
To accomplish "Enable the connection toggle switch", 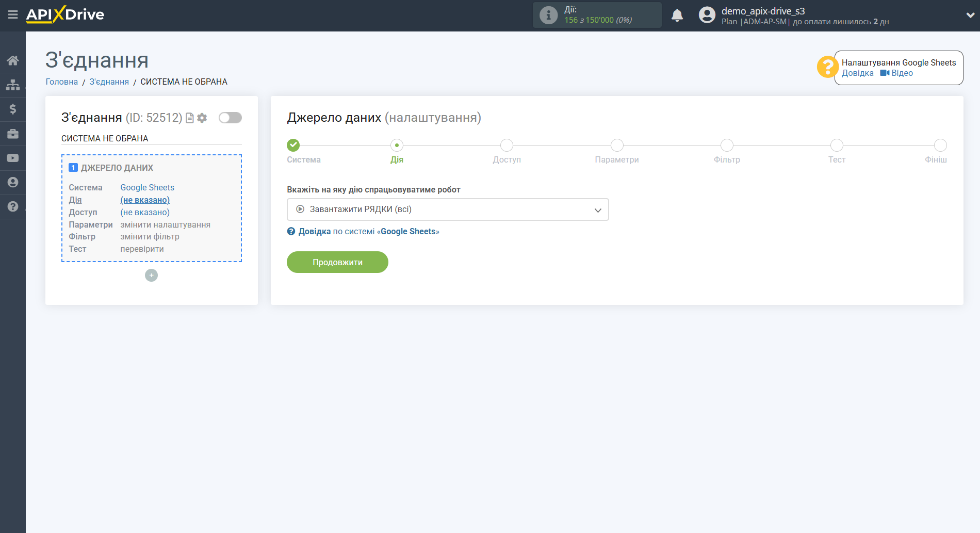I will click(x=230, y=118).
